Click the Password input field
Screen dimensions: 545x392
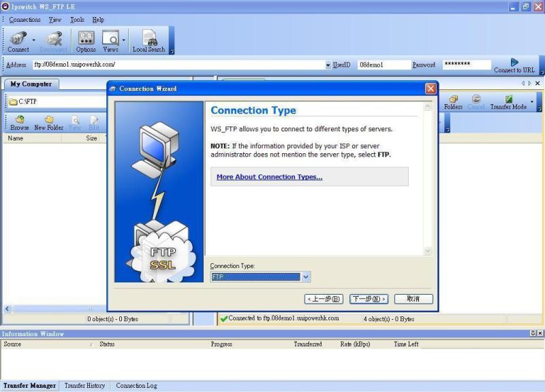pos(467,65)
